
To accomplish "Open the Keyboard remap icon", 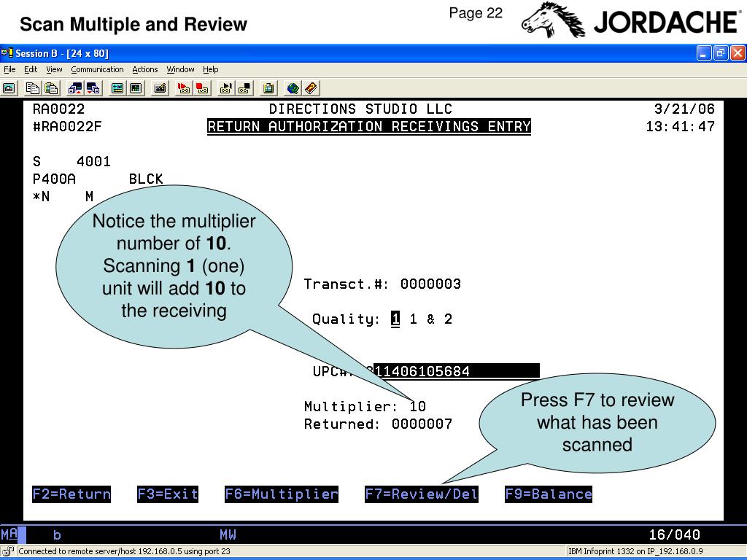I will (x=160, y=88).
